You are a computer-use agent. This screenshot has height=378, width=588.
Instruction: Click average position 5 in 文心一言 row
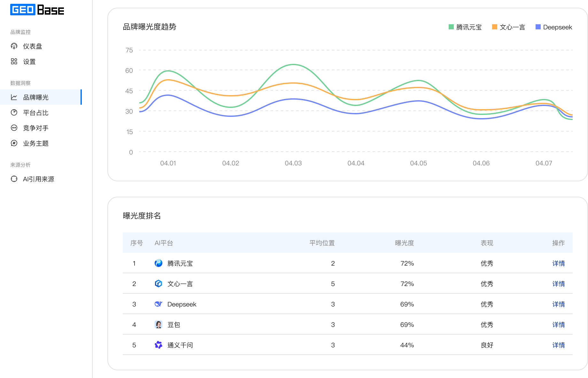tap(333, 284)
